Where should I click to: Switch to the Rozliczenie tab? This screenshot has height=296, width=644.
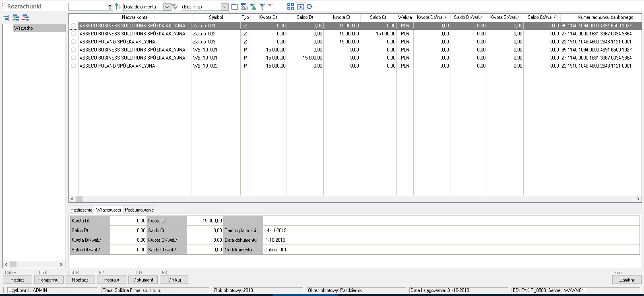[81, 210]
